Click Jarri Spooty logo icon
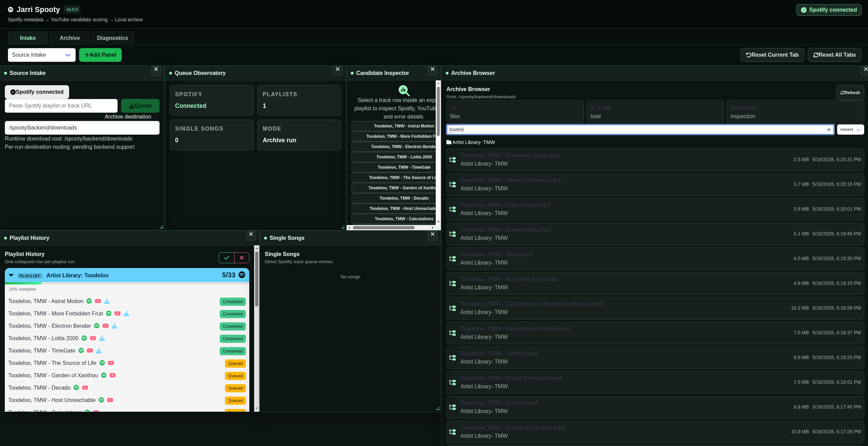Viewport: 868px width, 446px height. 11,10
